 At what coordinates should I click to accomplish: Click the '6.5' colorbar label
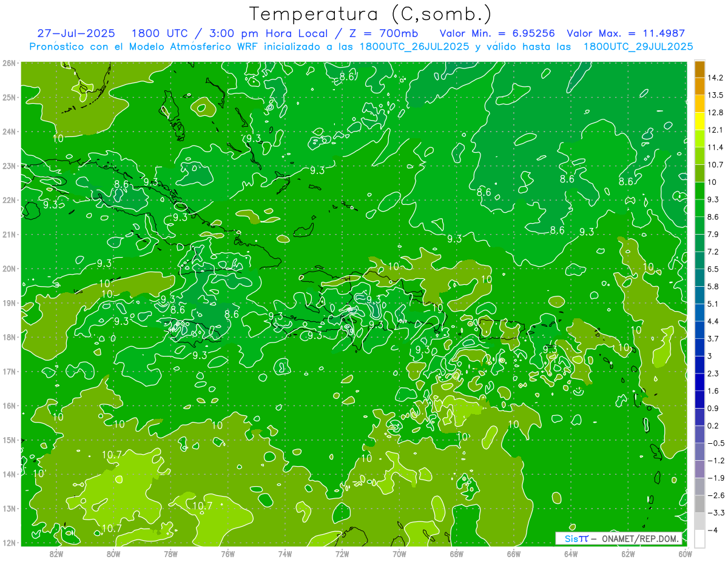(x=713, y=269)
